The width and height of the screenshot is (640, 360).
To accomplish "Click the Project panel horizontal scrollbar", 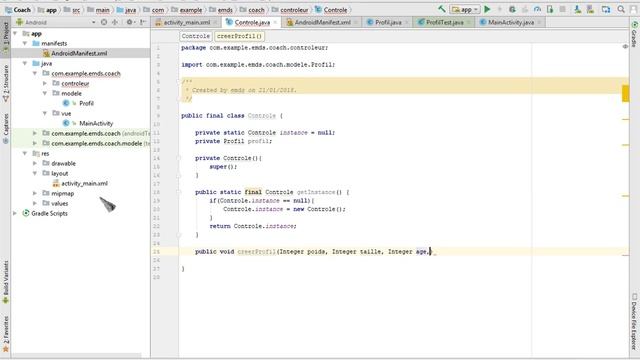I will point(77,356).
